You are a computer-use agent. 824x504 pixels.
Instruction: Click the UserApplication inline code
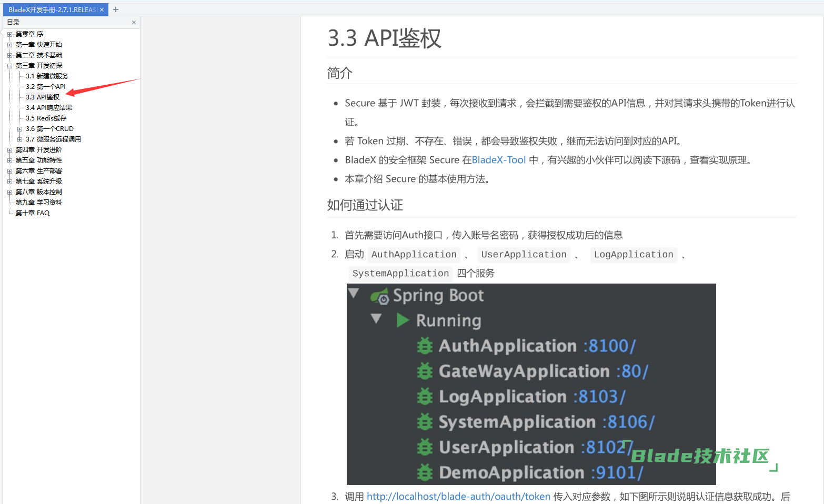524,255
